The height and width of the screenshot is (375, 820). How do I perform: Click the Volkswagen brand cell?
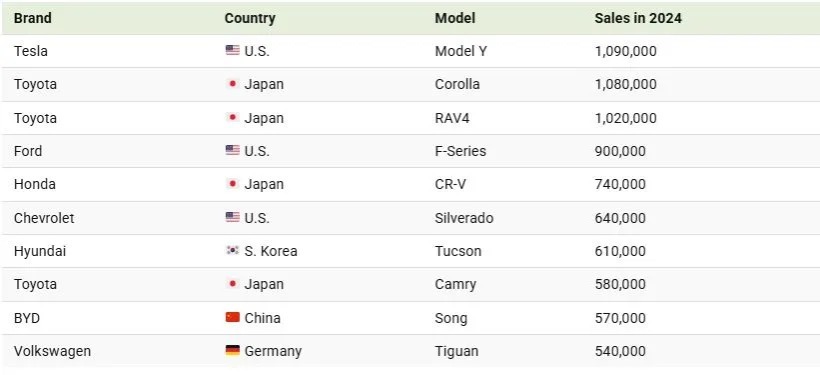tap(52, 351)
